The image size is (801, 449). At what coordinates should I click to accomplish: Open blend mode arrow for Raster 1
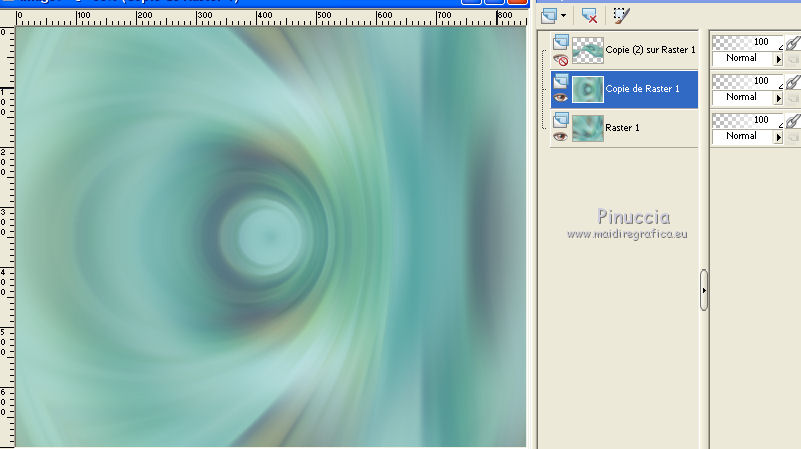[778, 137]
